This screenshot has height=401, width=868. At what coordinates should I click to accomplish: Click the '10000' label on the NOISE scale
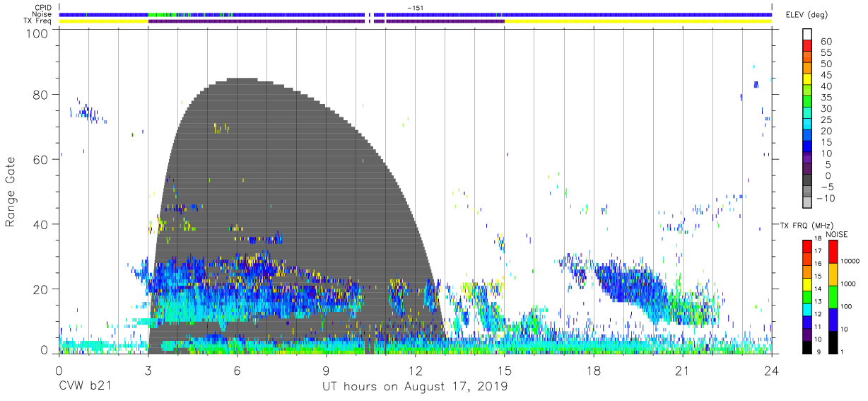click(x=850, y=262)
